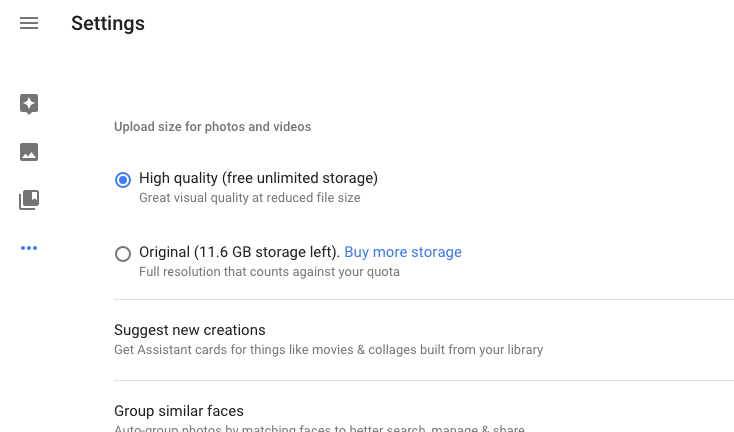Open the Assistant sidebar icon

(x=29, y=104)
